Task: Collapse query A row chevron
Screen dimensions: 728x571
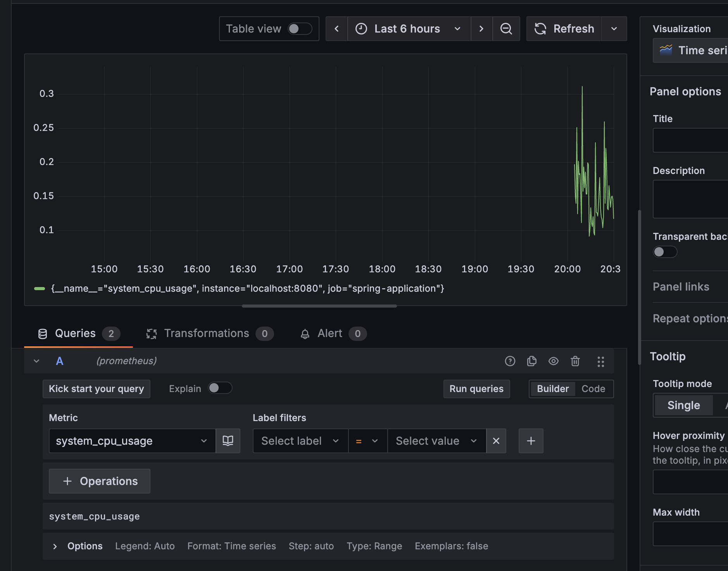Action: tap(36, 361)
